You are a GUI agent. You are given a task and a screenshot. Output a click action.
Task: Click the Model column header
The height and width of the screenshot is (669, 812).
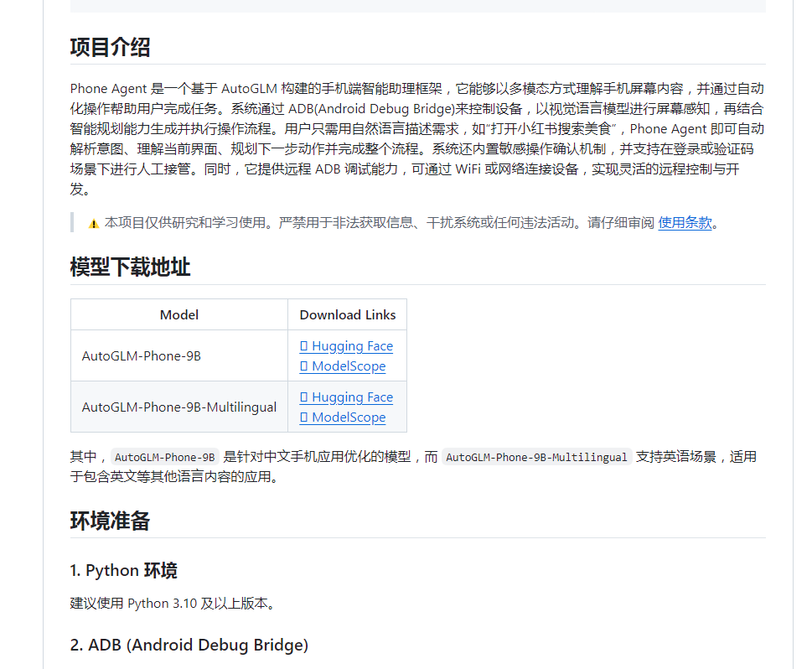[179, 314]
